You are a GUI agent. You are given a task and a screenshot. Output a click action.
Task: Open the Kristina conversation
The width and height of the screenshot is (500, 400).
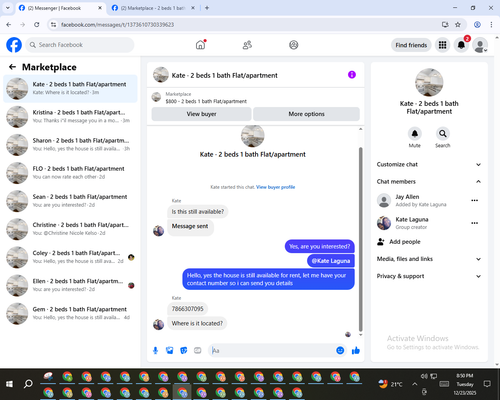click(70, 117)
